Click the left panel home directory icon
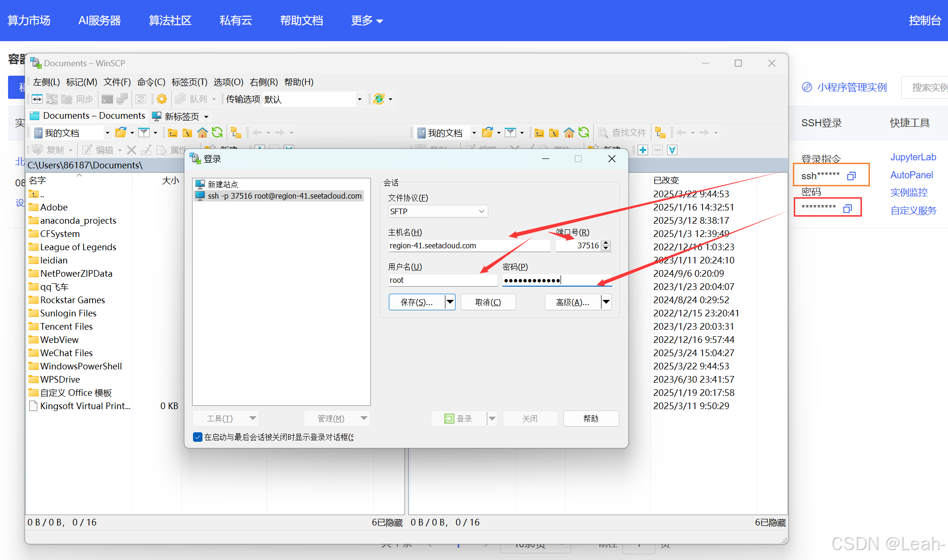Viewport: 948px width, 560px height. click(x=202, y=133)
